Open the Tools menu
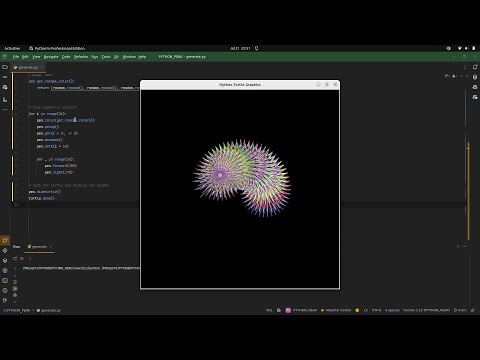 pos(106,57)
